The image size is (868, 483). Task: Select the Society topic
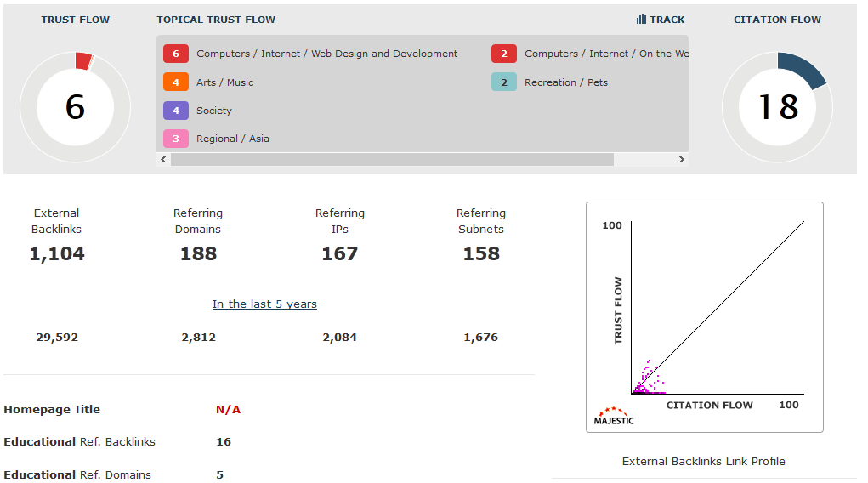click(214, 111)
